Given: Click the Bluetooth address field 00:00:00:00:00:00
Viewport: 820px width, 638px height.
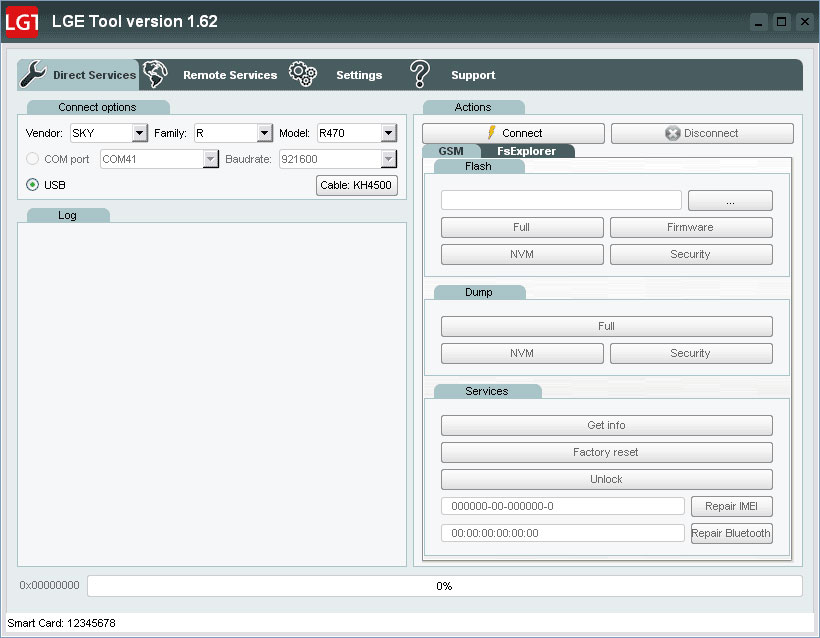Looking at the screenshot, I should point(563,533).
